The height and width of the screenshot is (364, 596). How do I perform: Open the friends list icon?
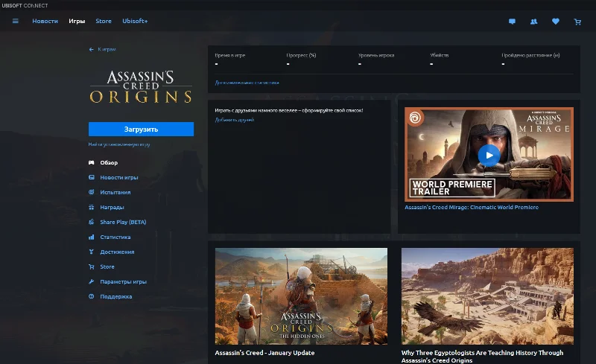click(533, 22)
